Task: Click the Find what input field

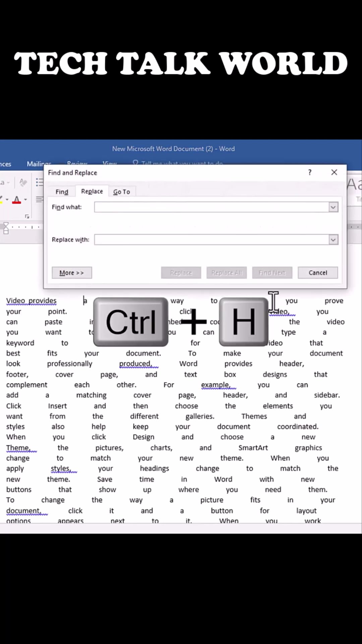Action: click(x=212, y=207)
